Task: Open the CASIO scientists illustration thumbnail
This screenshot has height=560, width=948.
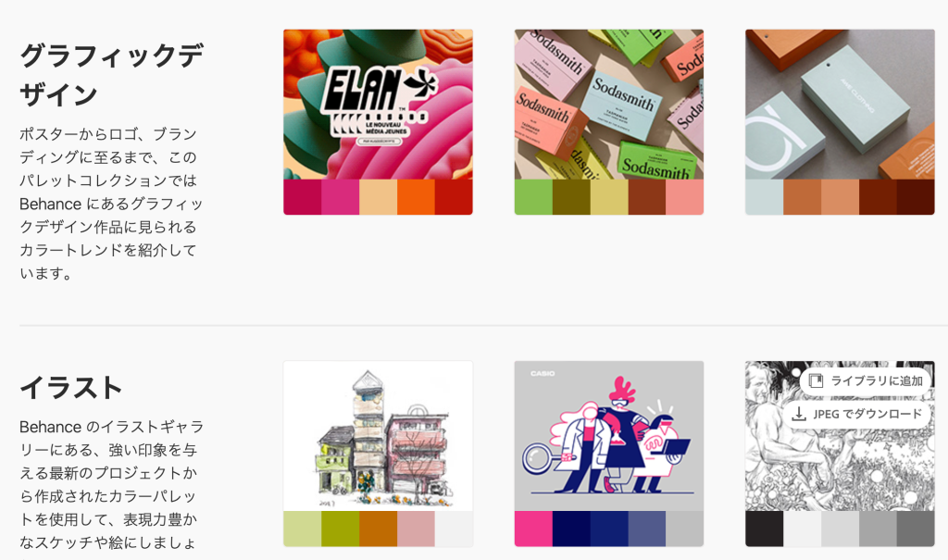Action: (x=609, y=436)
